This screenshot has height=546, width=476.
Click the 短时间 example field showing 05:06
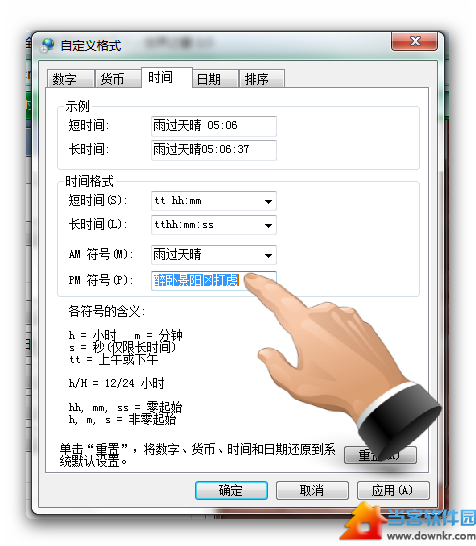[214, 126]
